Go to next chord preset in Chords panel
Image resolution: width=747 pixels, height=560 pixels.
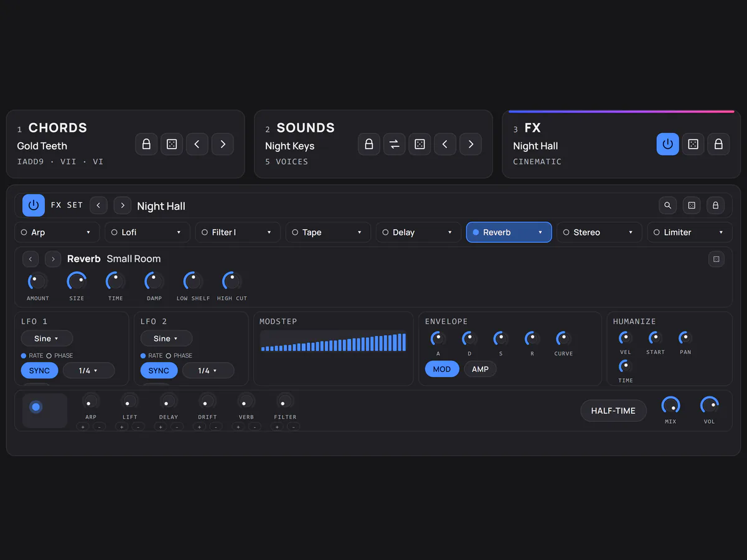tap(223, 144)
